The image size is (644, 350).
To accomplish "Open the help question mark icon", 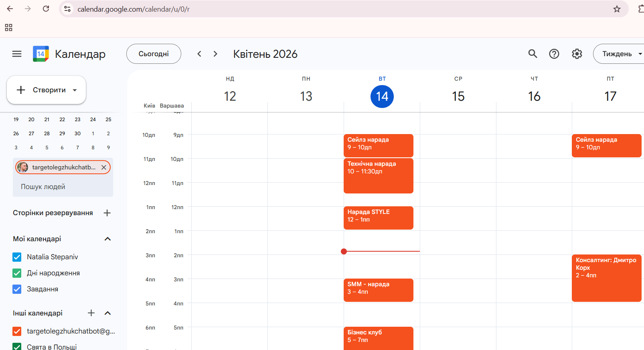I will (554, 54).
